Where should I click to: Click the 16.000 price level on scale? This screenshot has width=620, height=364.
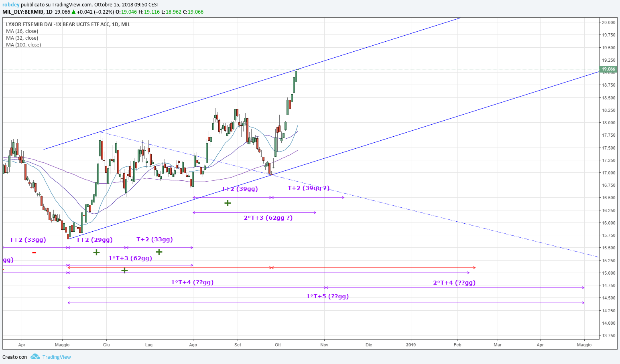[x=608, y=223]
